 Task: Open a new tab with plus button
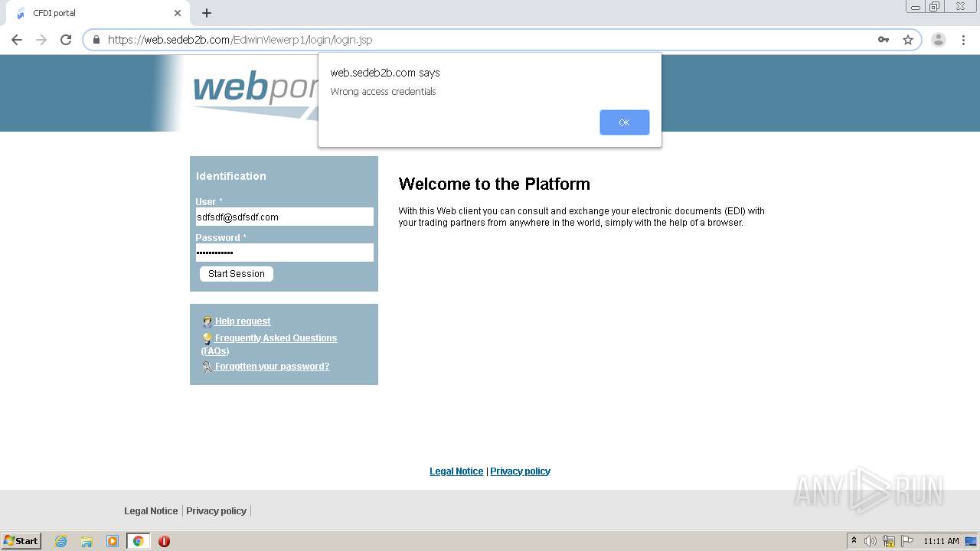[x=207, y=13]
